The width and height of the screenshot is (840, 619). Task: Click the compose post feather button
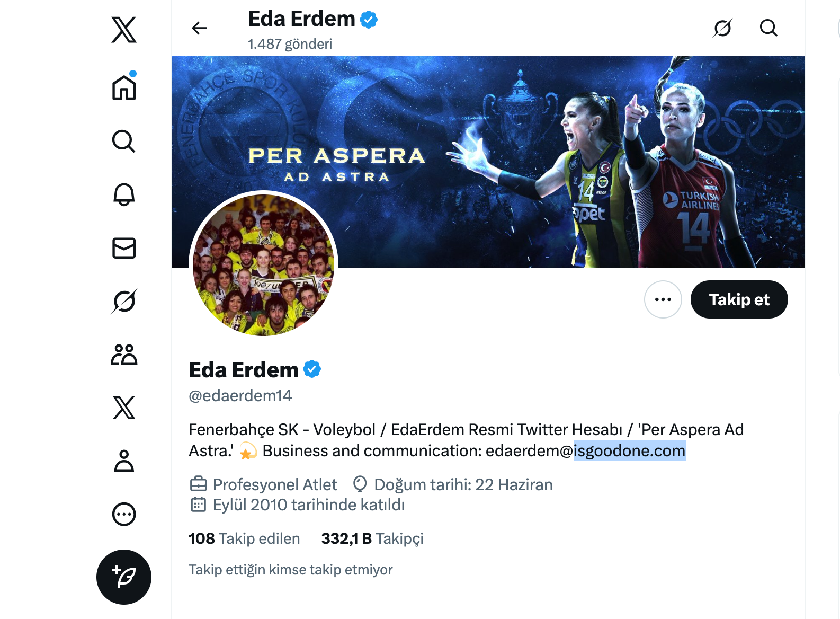[124, 577]
